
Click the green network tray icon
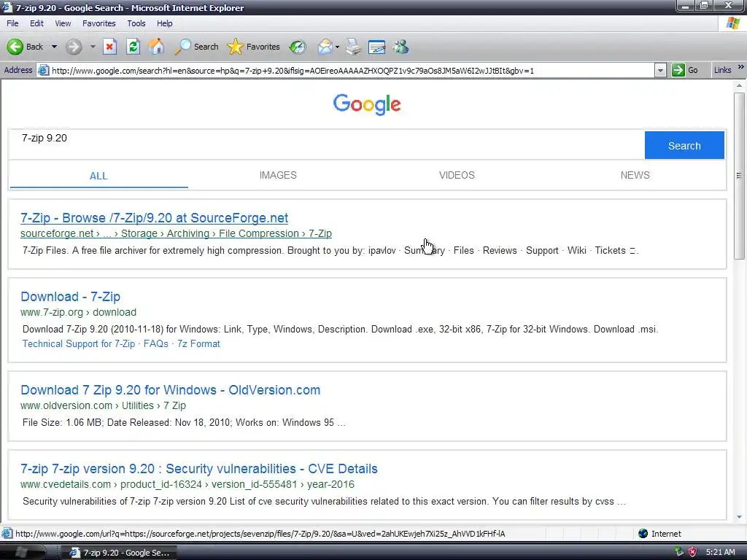679,553
